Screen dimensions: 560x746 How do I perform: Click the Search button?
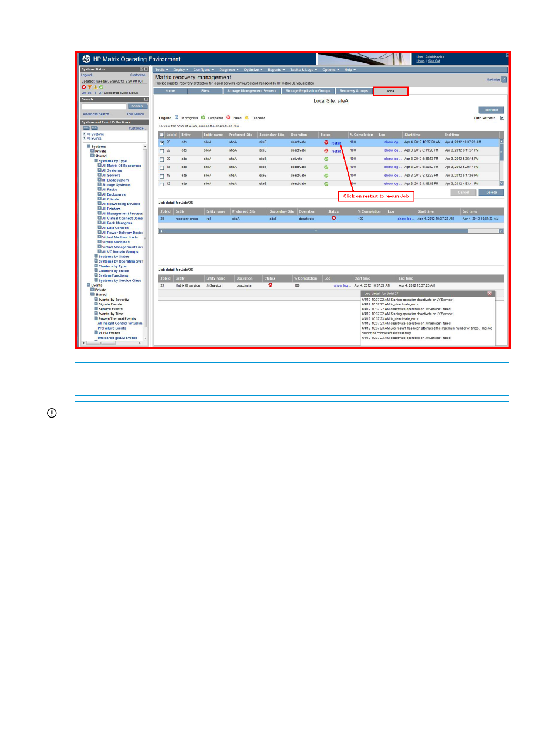click(x=137, y=106)
